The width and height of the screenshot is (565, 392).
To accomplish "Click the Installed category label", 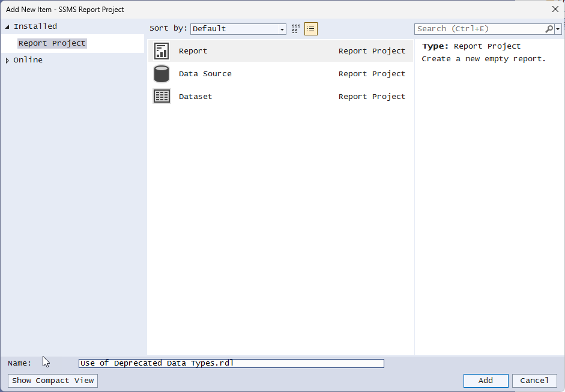I will [35, 26].
